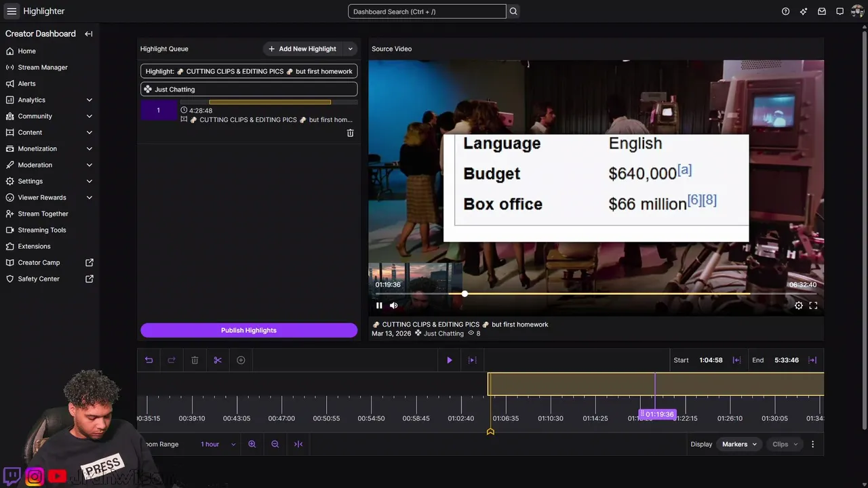Select the scissors split tool
Screen dimensions: 868x488
point(218,360)
